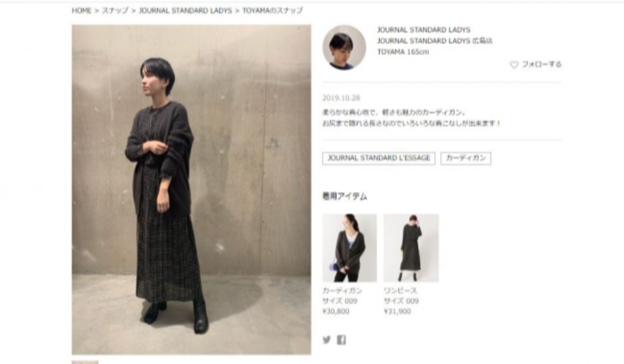Click the Twitter share icon
The width and height of the screenshot is (624, 364).
(327, 340)
